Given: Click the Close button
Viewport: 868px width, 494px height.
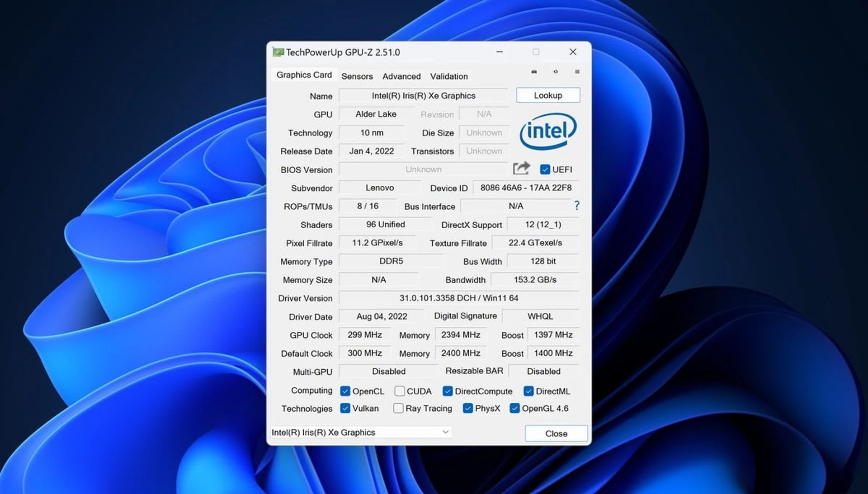Looking at the screenshot, I should (556, 433).
